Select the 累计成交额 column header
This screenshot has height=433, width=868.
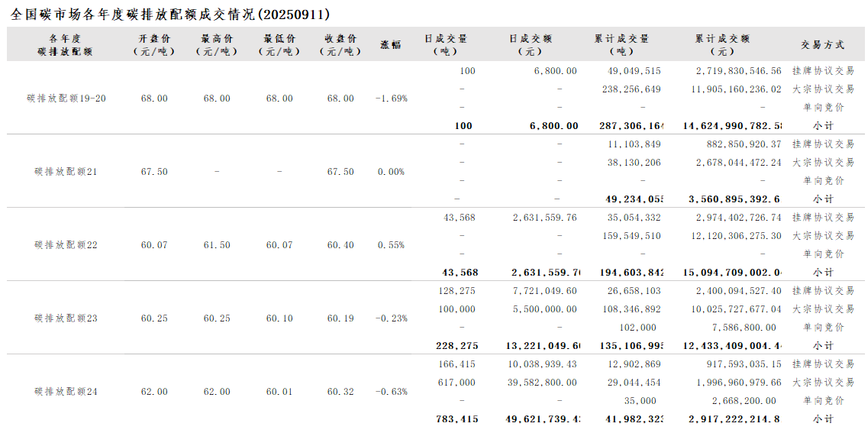click(722, 44)
